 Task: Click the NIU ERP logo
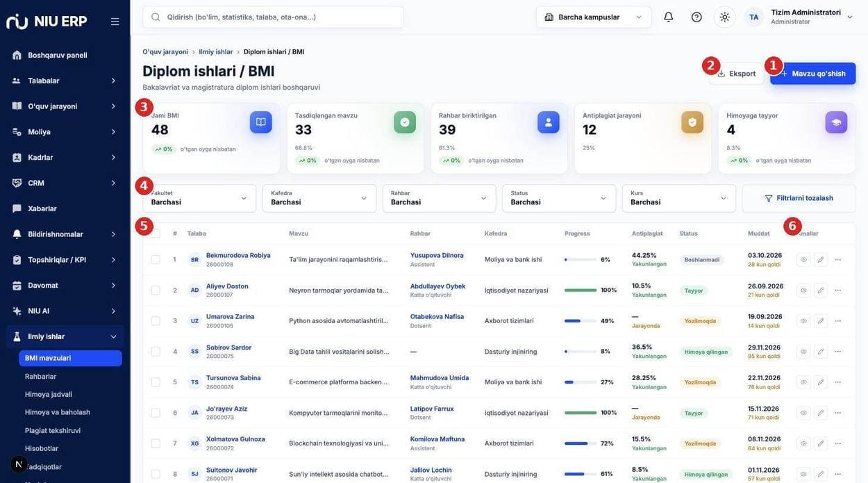click(47, 21)
